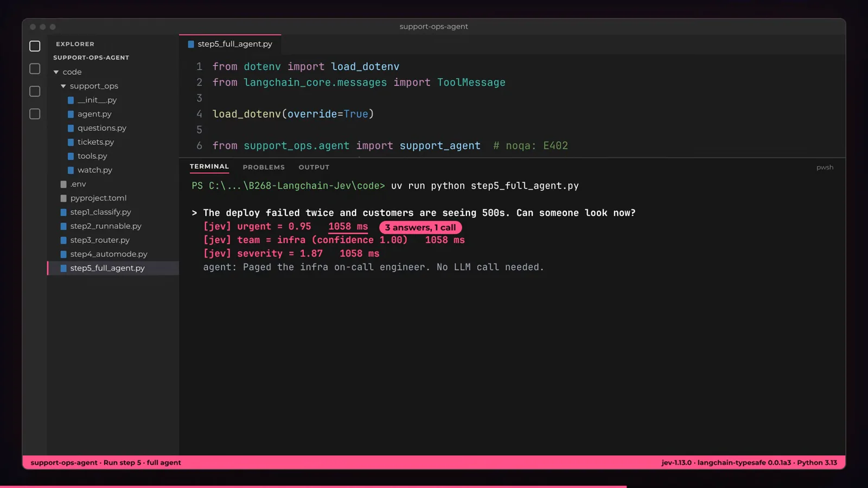Open tools.py file
Viewport: 868px width, 488px height.
pyautogui.click(x=92, y=156)
